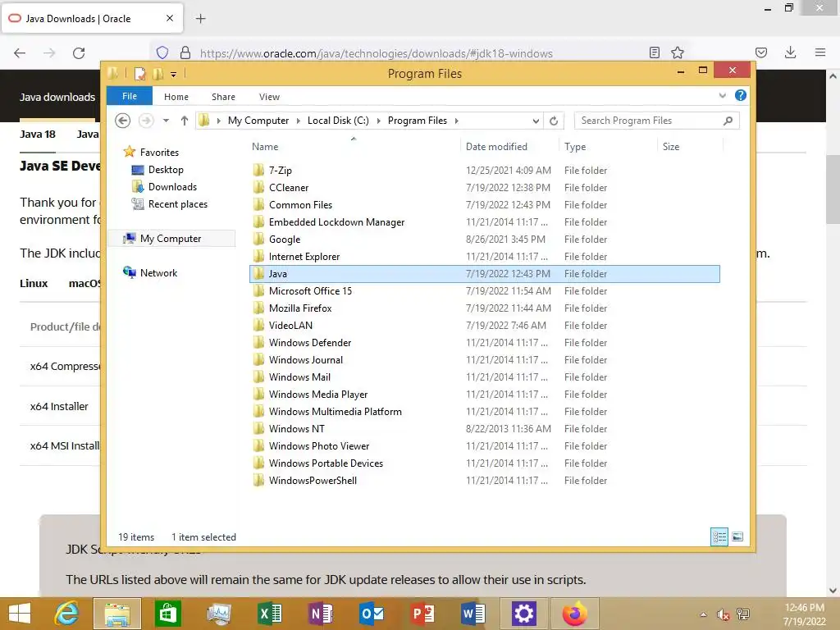Click the site padlock security icon
Image resolution: width=840 pixels, height=630 pixels.
tap(185, 52)
